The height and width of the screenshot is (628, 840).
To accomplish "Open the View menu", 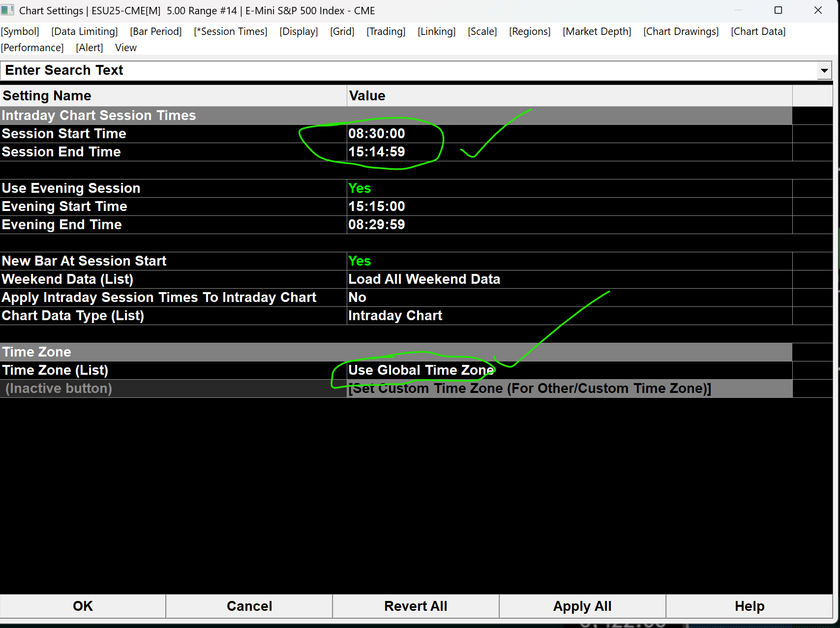I will pos(126,48).
